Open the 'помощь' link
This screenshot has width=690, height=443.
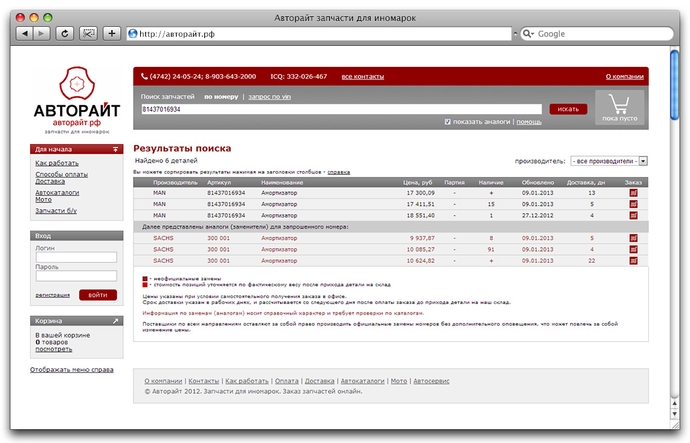pos(529,122)
